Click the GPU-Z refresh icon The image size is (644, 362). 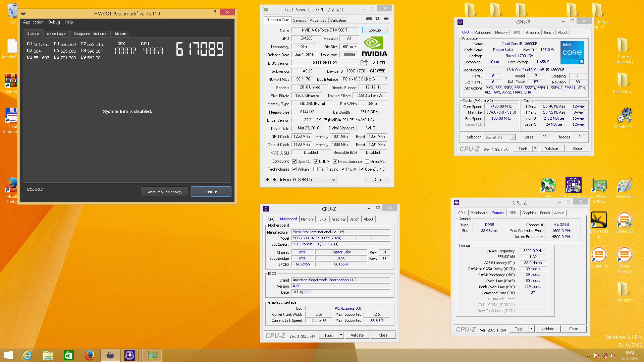pos(377,19)
